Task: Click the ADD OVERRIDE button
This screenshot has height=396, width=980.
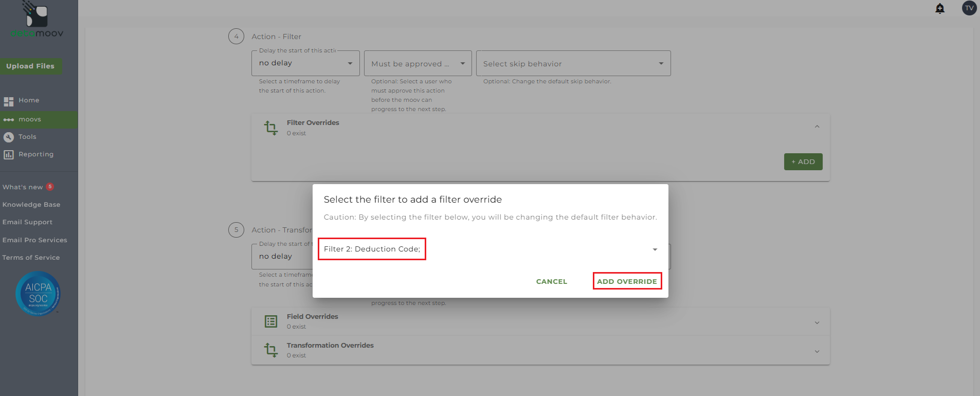Action: point(627,281)
